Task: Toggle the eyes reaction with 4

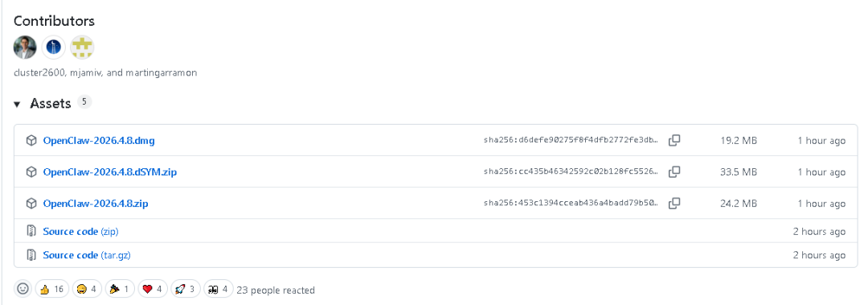Action: point(218,289)
